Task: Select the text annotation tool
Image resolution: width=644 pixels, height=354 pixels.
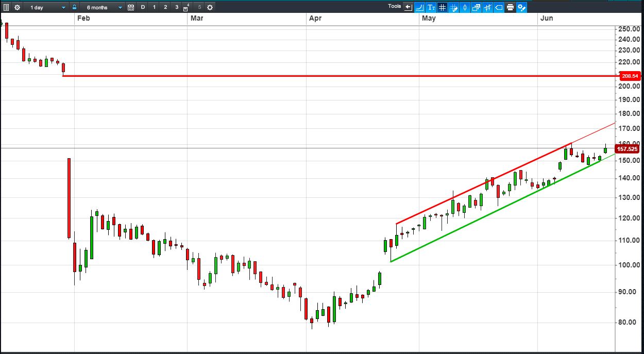Action: (431, 7)
